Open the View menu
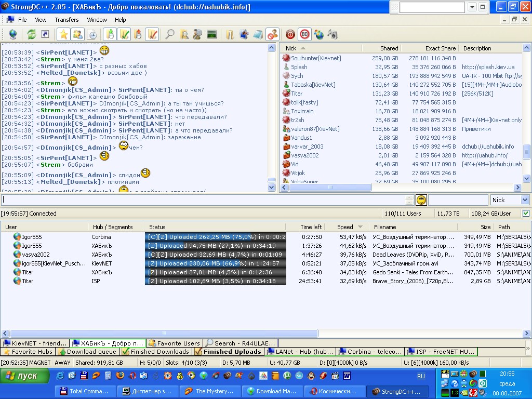 (41, 20)
